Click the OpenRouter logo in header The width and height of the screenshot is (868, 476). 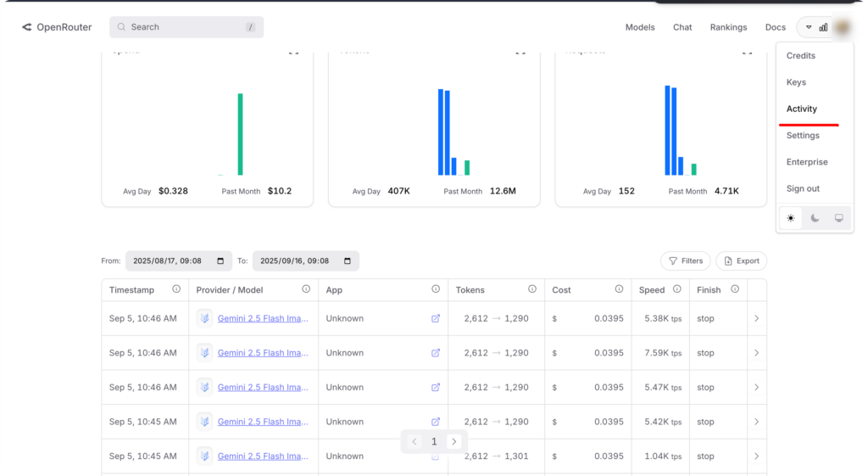tap(57, 27)
